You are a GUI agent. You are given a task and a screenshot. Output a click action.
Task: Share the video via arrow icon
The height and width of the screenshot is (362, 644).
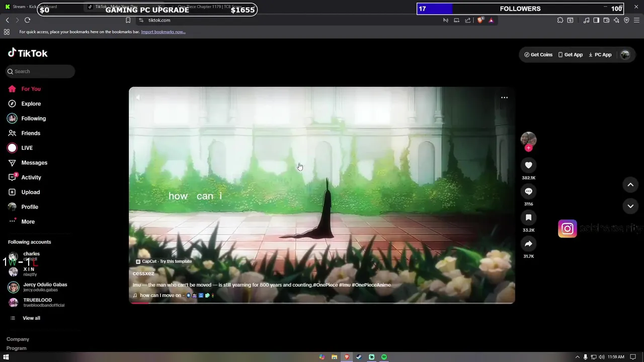coord(528,244)
